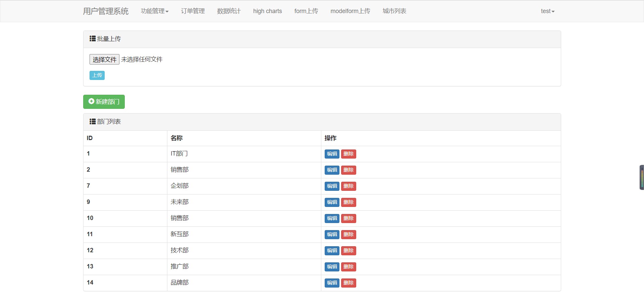This screenshot has width=644, height=303.
Task: Delete department 销售部 with ID 2
Action: click(x=348, y=170)
